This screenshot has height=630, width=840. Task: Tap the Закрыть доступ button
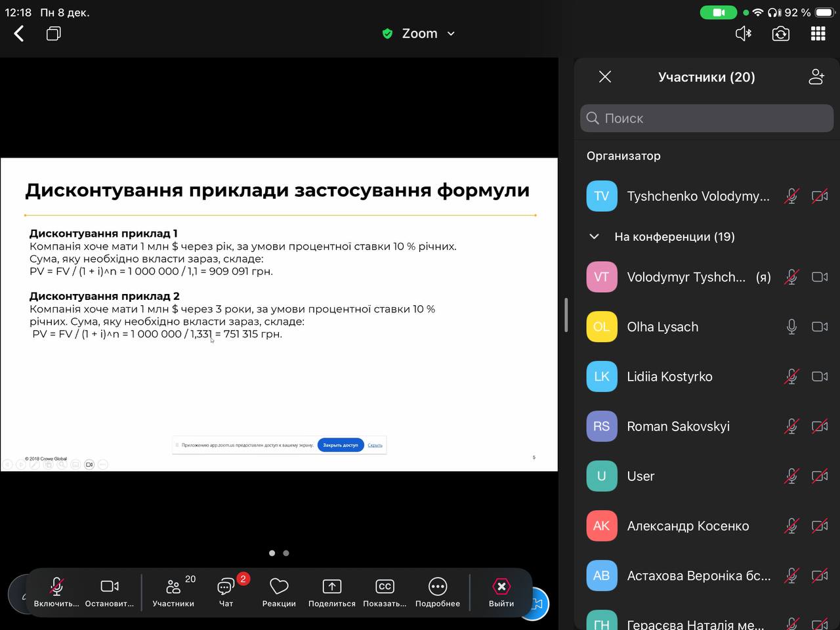tap(340, 445)
